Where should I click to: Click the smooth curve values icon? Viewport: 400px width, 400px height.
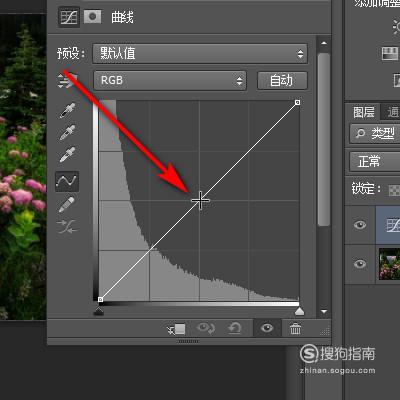(x=67, y=226)
